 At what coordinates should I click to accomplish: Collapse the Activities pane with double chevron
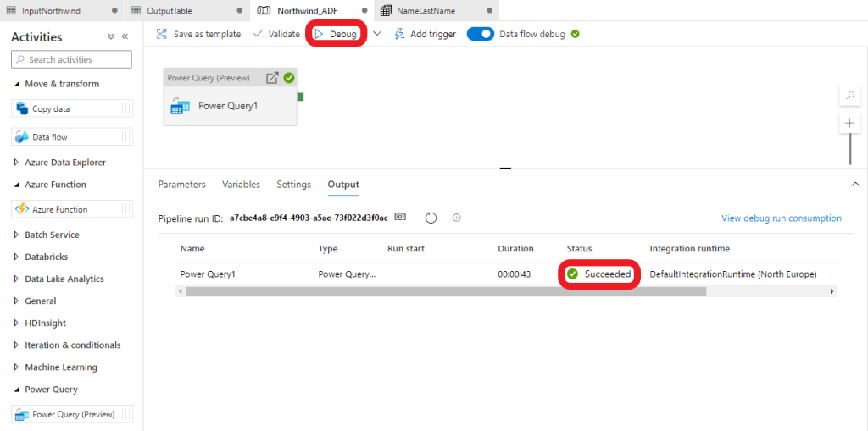(125, 37)
